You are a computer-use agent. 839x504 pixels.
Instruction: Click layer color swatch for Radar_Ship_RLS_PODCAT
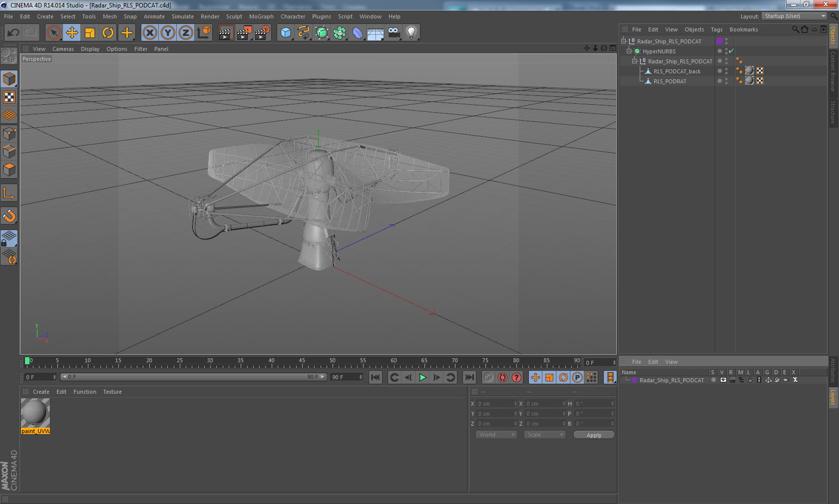point(634,380)
